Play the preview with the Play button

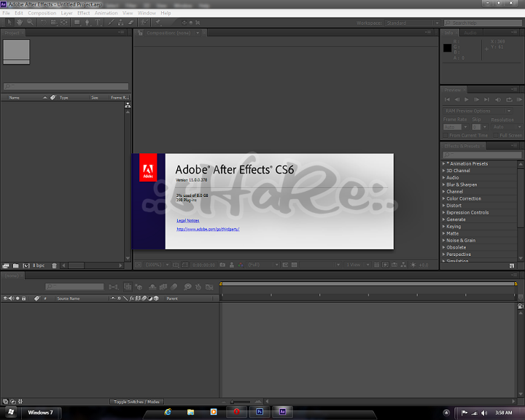467,99
